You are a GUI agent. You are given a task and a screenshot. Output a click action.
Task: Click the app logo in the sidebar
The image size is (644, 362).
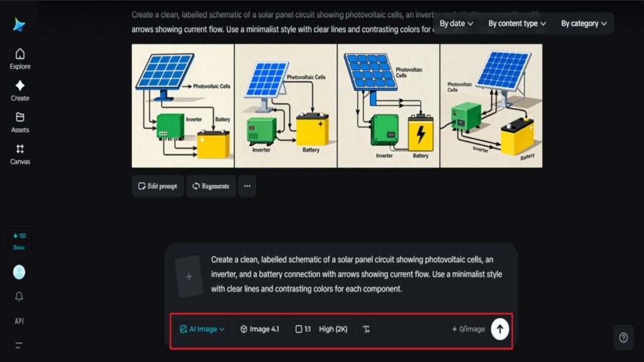19,25
